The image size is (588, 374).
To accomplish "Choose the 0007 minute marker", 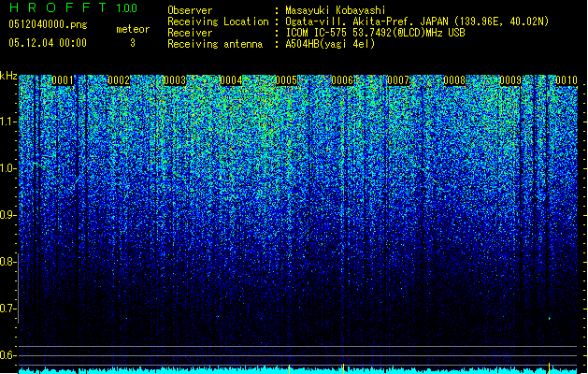I will (398, 80).
